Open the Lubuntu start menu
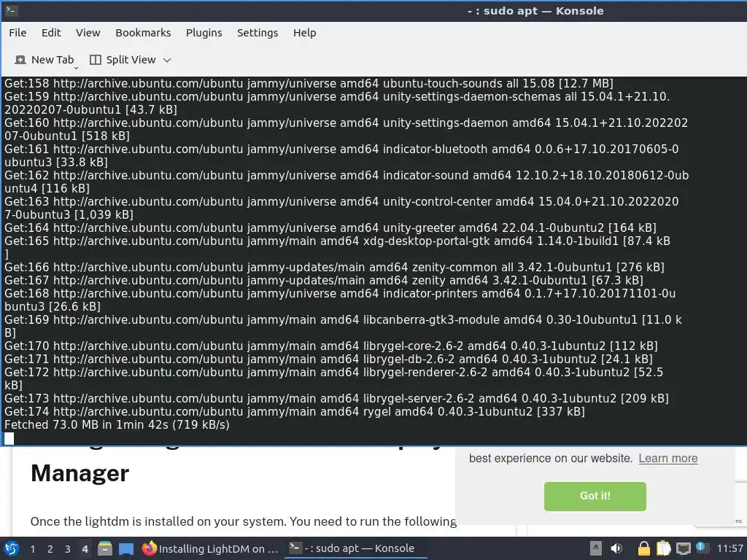747x560 pixels. (11, 548)
